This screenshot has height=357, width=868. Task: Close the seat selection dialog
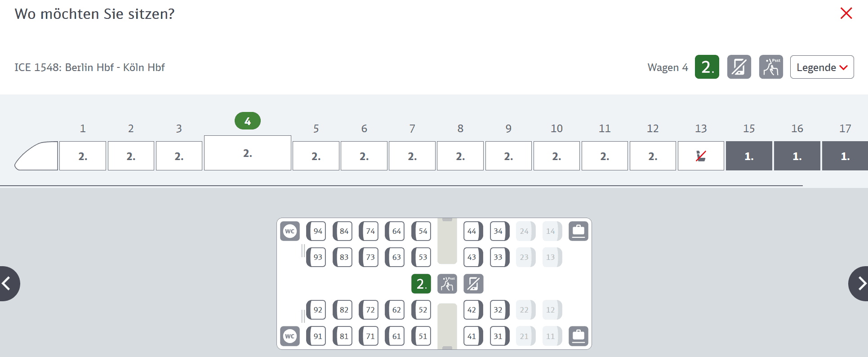coord(846,13)
